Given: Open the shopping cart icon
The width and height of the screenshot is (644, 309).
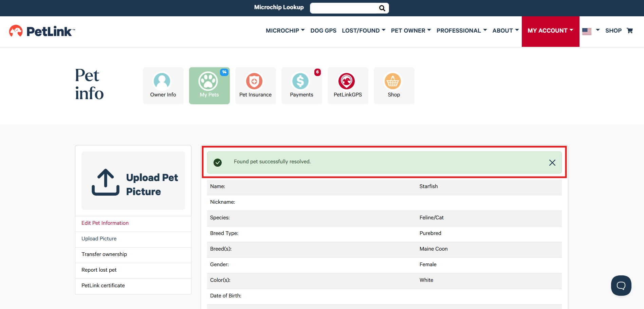Looking at the screenshot, I should [x=630, y=31].
